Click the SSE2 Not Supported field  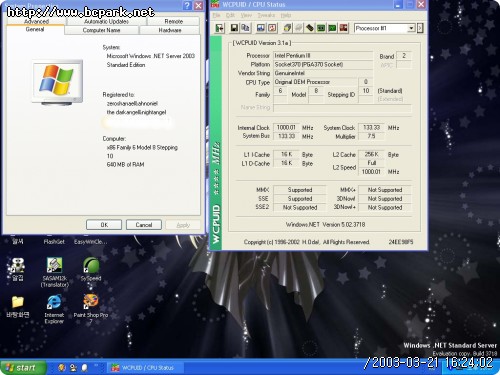300,207
